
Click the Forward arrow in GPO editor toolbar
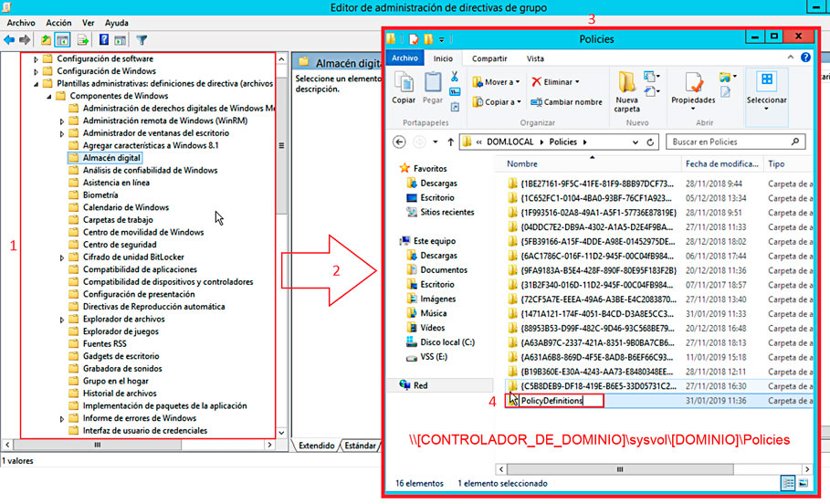[25, 39]
